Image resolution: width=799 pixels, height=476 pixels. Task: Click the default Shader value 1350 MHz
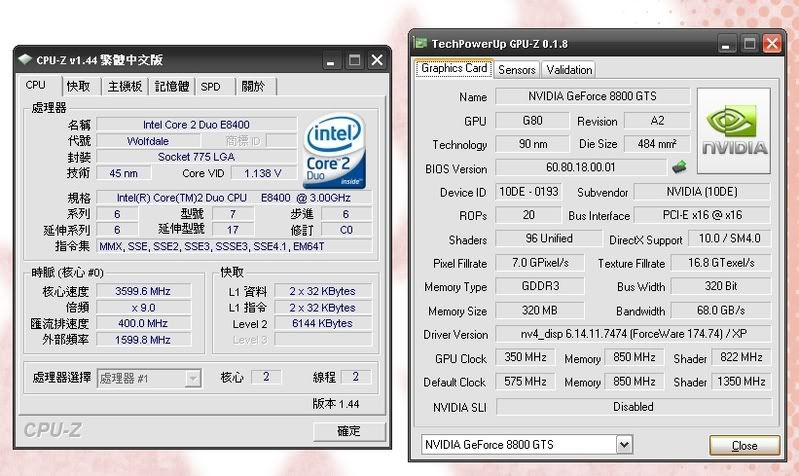[741, 381]
